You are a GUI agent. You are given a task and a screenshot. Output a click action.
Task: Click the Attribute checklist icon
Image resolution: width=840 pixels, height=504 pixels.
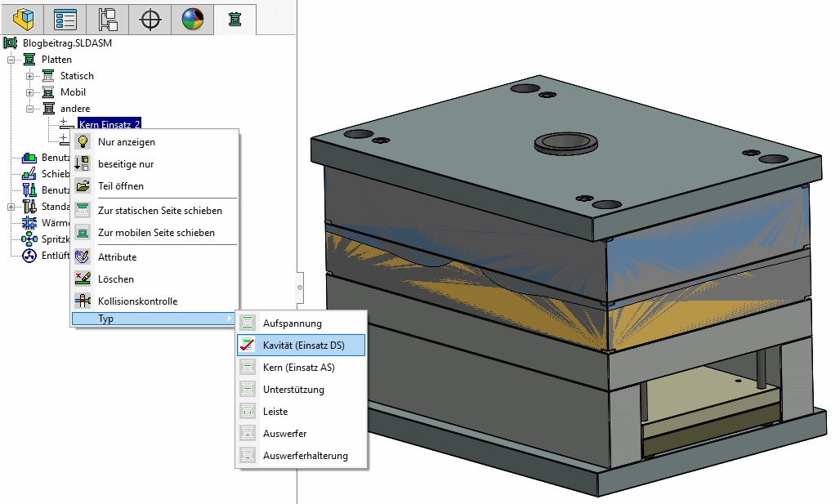(x=83, y=257)
